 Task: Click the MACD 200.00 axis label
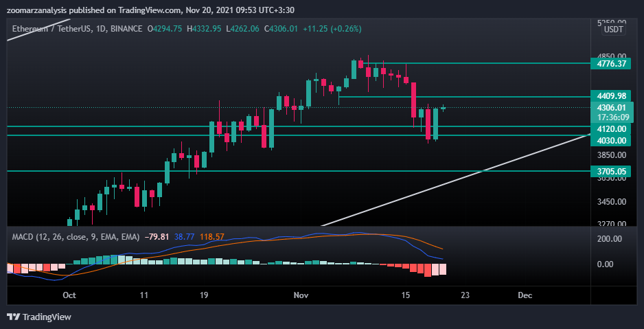pyautogui.click(x=609, y=238)
